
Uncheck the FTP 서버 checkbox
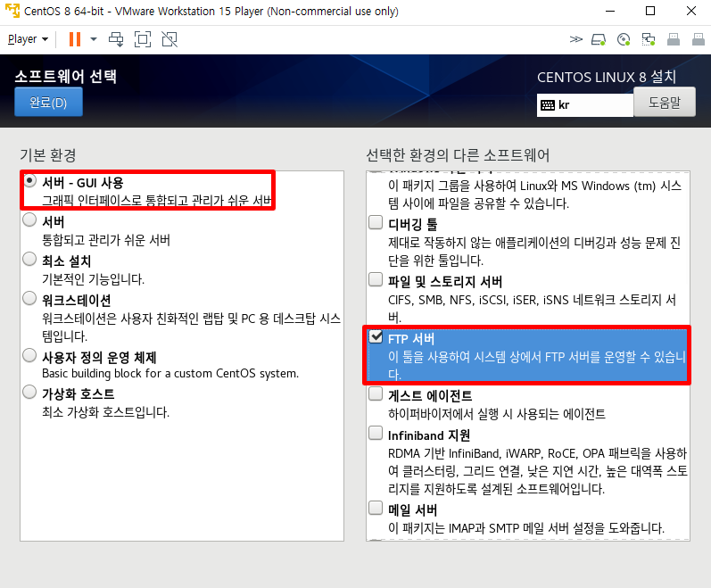376,336
